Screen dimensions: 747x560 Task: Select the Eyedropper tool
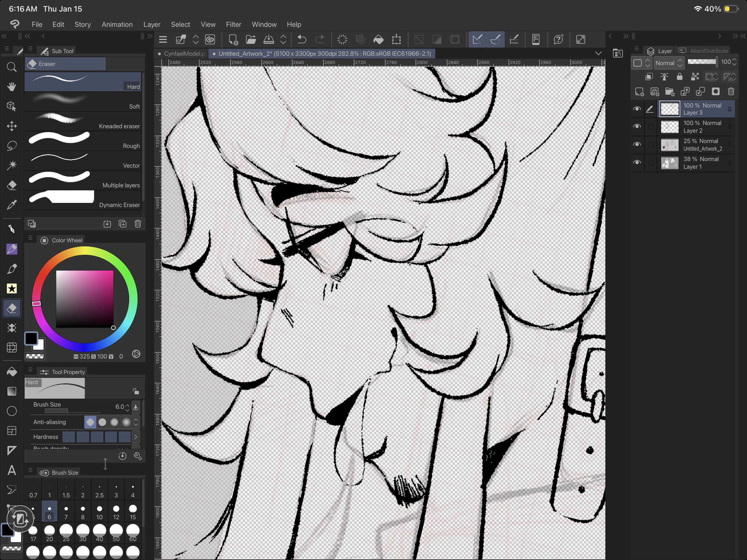[x=12, y=205]
